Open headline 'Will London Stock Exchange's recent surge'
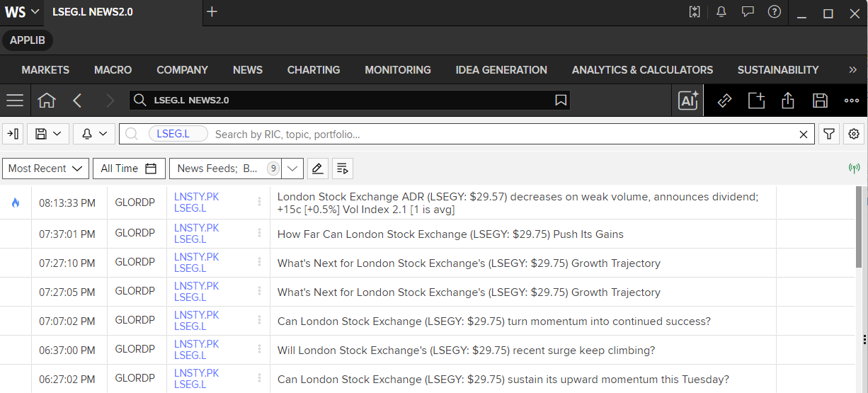The height and width of the screenshot is (393, 868). tap(466, 351)
